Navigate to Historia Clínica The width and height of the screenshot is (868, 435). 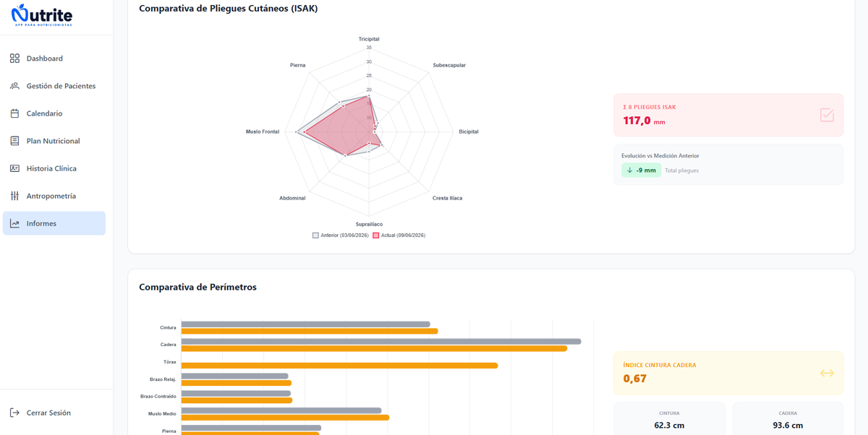pos(54,168)
